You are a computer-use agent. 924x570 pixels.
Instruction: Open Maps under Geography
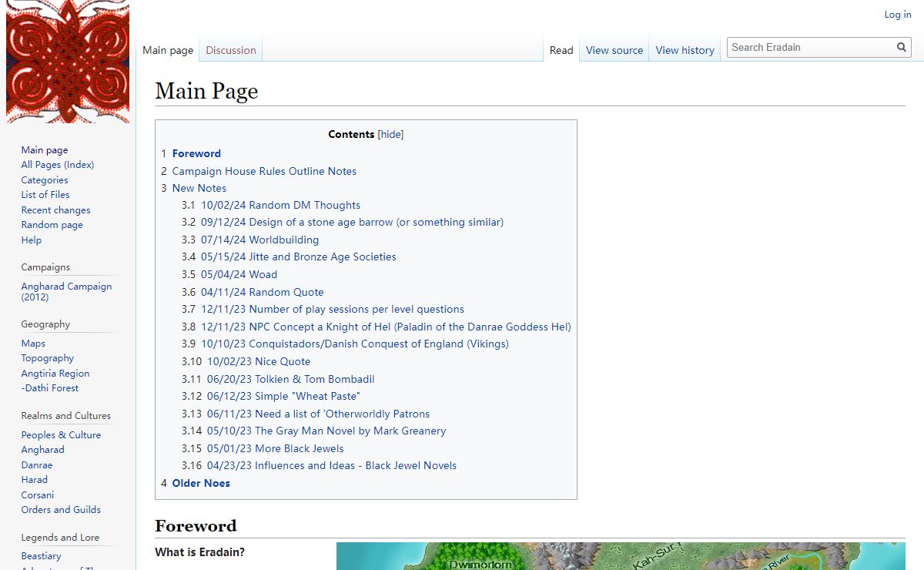[33, 344]
